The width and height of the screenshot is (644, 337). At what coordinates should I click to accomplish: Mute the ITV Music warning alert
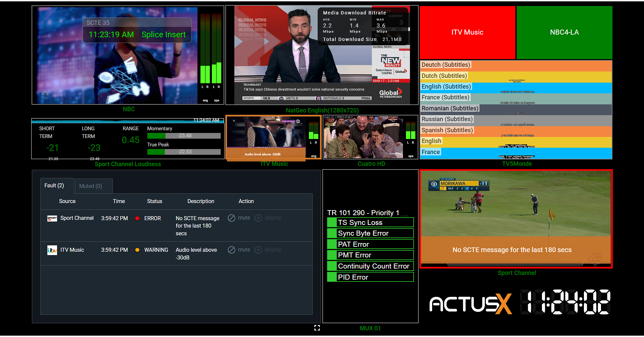coord(239,250)
